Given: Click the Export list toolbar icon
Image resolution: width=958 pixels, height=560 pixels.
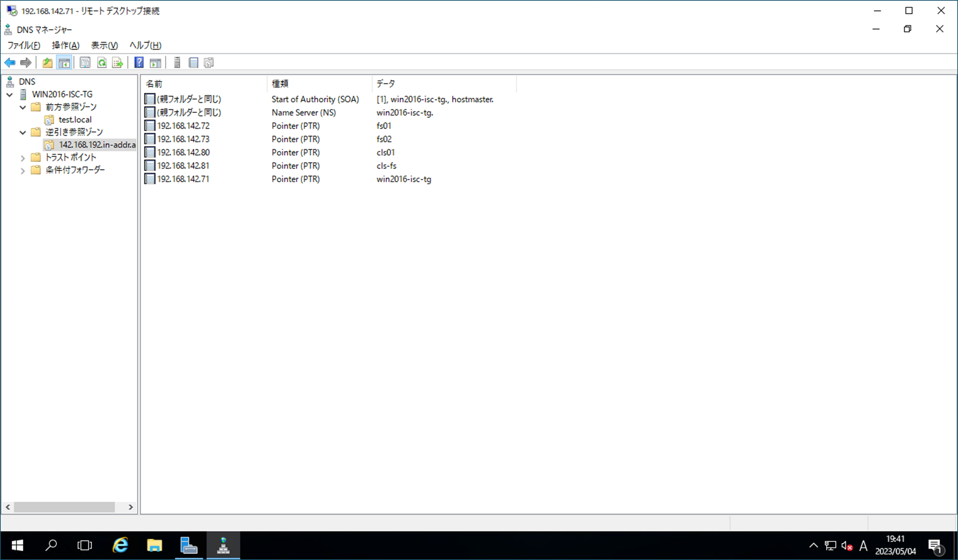Looking at the screenshot, I should tap(117, 63).
